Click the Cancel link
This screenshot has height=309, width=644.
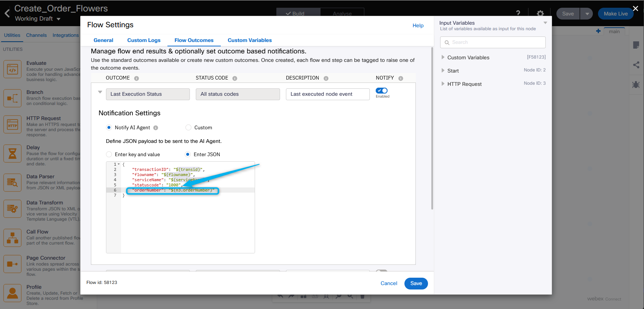[x=389, y=284]
